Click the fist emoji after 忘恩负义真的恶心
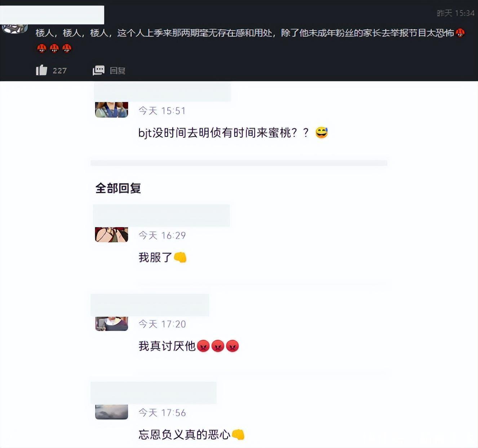The width and height of the screenshot is (478, 448). coord(238,435)
